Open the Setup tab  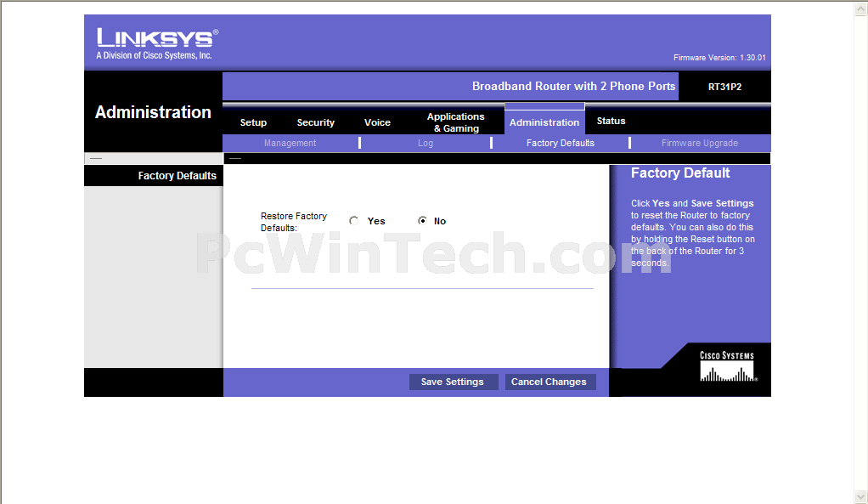tap(253, 122)
